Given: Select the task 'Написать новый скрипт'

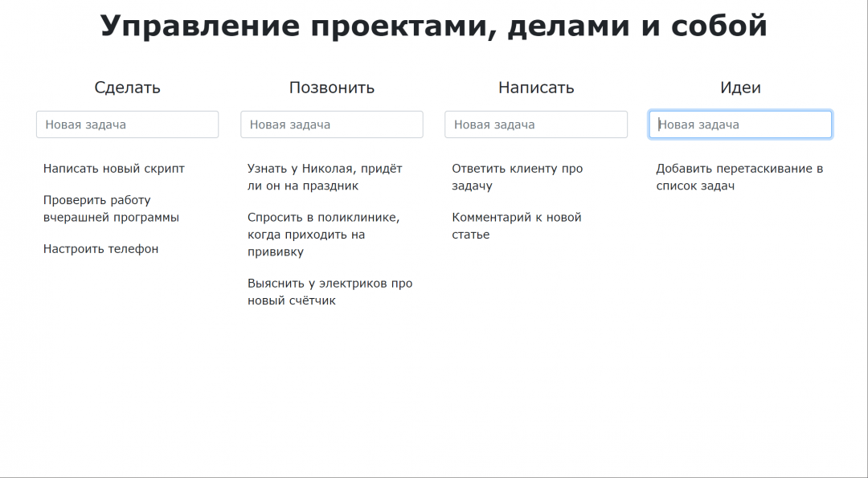Looking at the screenshot, I should [114, 169].
